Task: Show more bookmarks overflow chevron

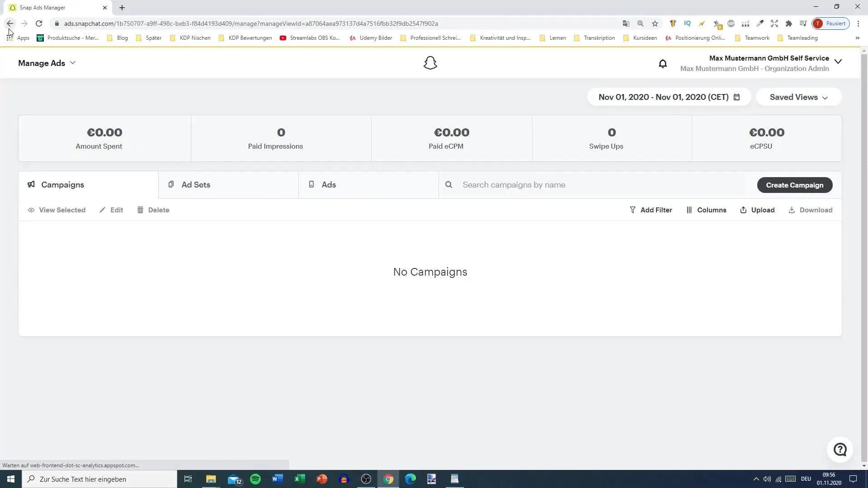Action: pos(857,38)
